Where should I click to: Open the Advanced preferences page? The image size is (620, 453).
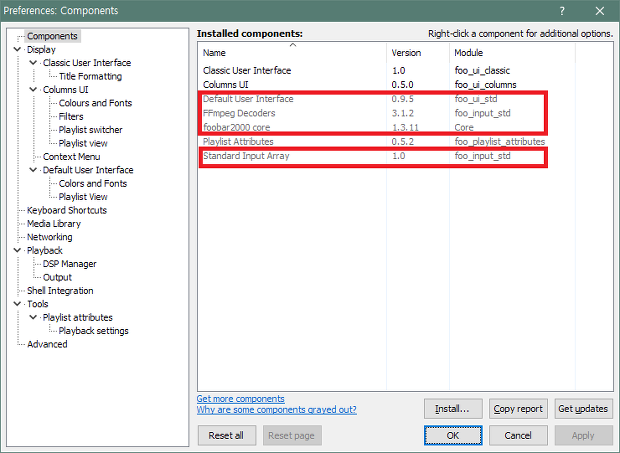pyautogui.click(x=47, y=344)
